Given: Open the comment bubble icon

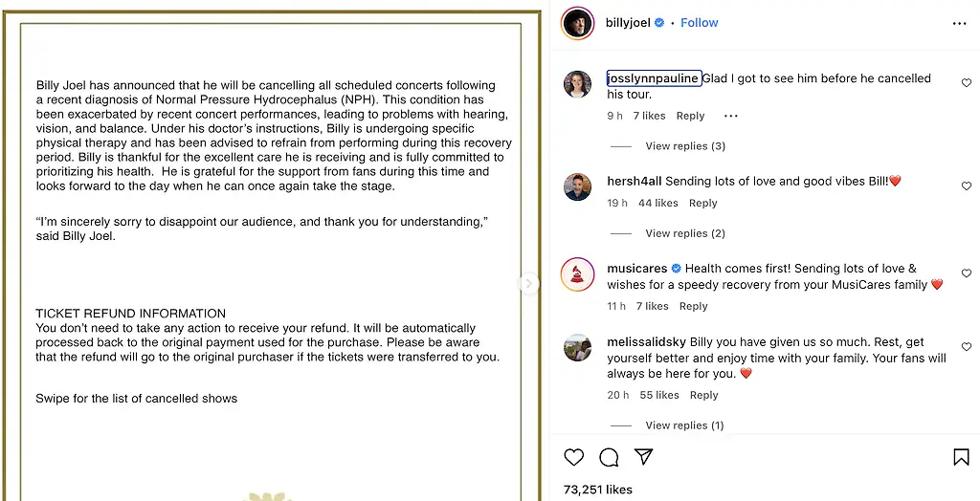Looking at the screenshot, I should tap(609, 457).
